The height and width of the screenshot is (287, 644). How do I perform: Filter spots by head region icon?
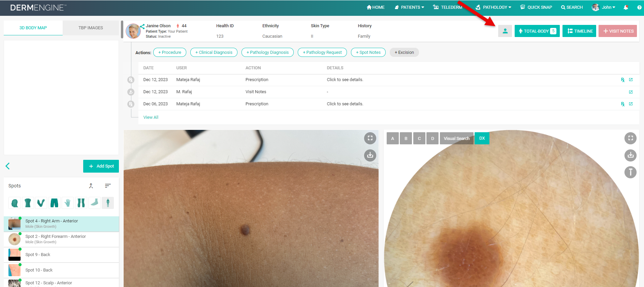(14, 203)
